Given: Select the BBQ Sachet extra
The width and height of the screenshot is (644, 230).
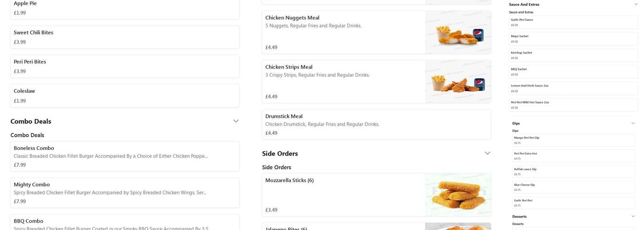Looking at the screenshot, I should [x=573, y=71].
